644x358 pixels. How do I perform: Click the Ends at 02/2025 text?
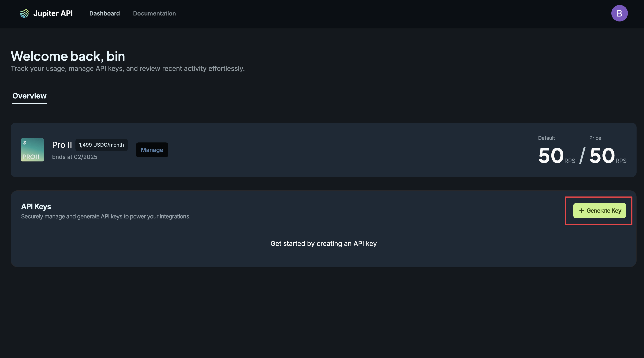pos(74,157)
